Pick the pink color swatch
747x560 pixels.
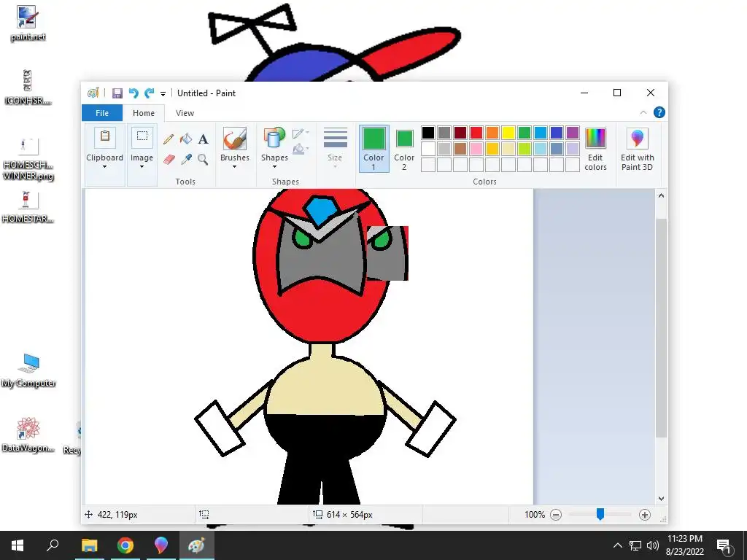tap(476, 149)
